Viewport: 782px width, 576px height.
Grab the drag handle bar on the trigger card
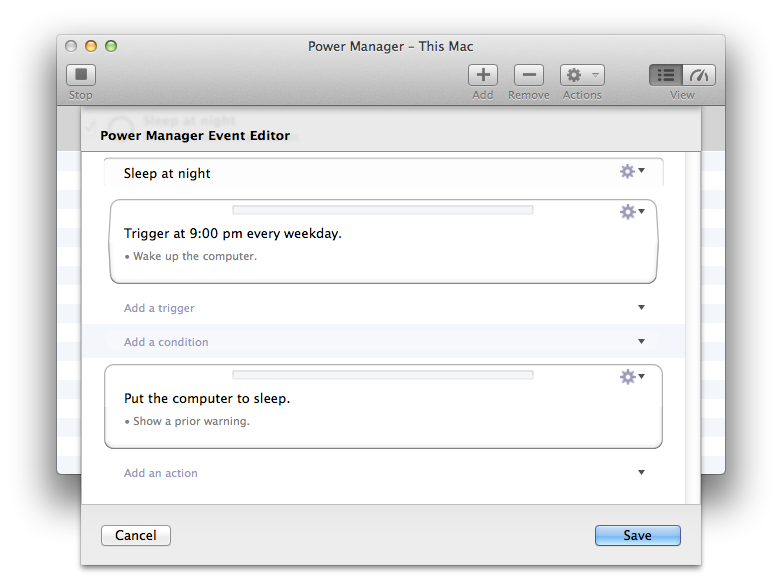coord(383,210)
